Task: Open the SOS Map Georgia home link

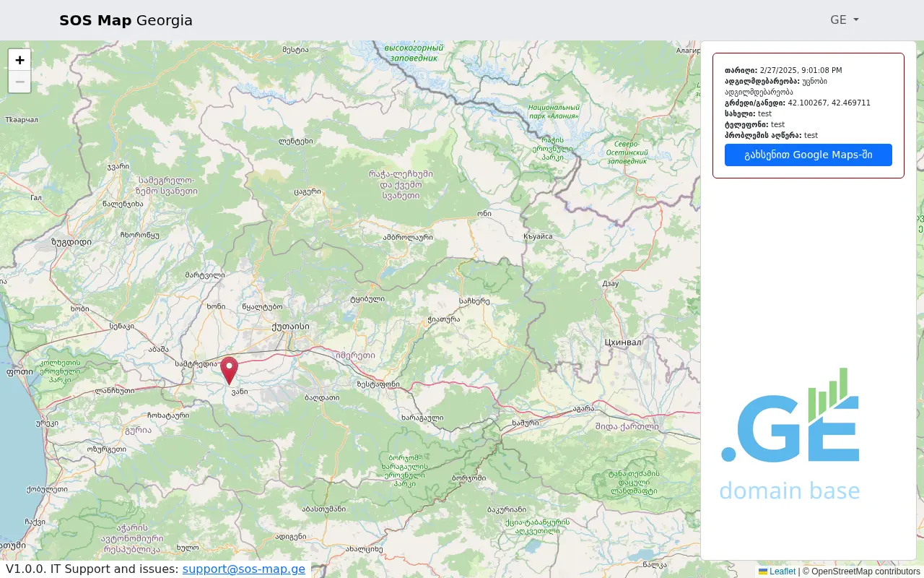Action: [x=126, y=20]
